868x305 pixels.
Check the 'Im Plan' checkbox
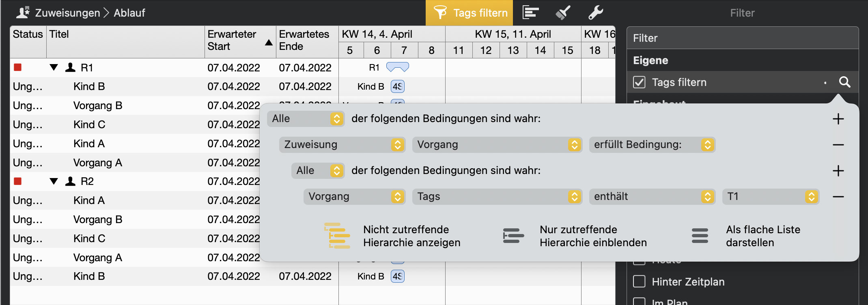[639, 302]
